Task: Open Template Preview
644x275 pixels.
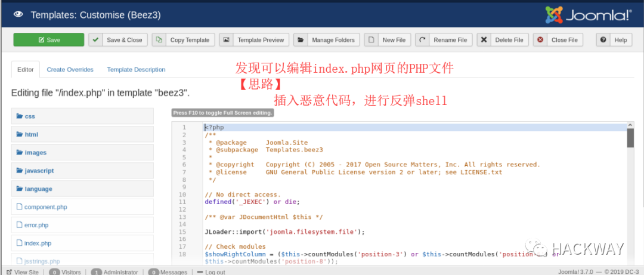Action: tap(261, 40)
